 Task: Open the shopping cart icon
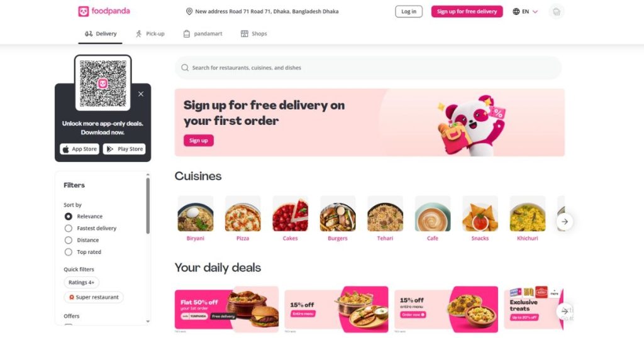click(x=556, y=11)
